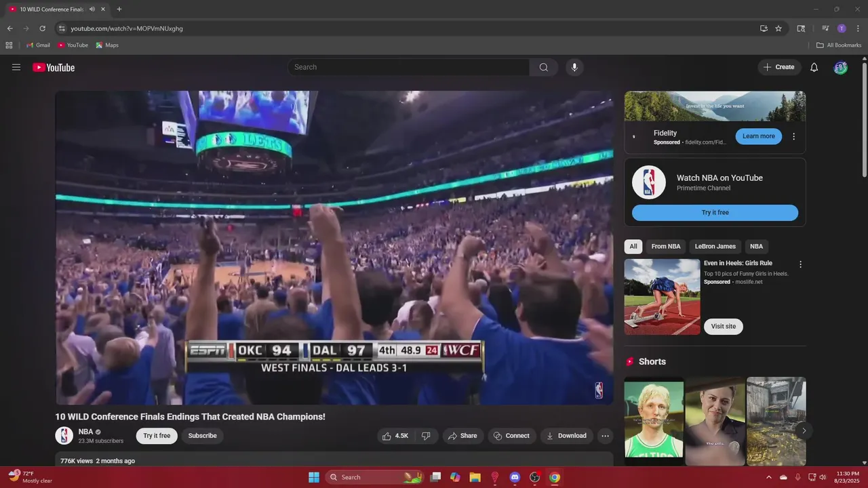Screen dimensions: 868x488
Task: Open the NBA channel avatar
Action: point(64,435)
